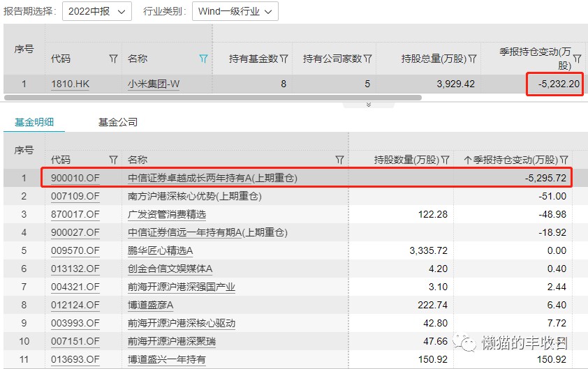Click filter icon in top 名称 column

pyautogui.click(x=203, y=59)
